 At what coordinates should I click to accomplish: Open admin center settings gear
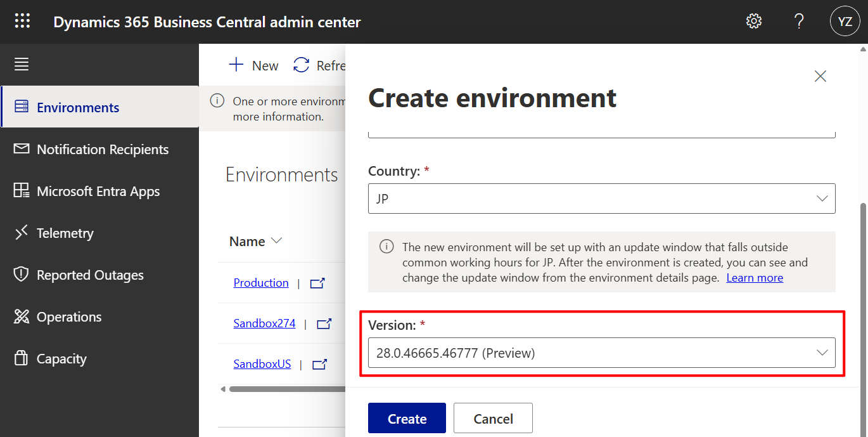[753, 21]
